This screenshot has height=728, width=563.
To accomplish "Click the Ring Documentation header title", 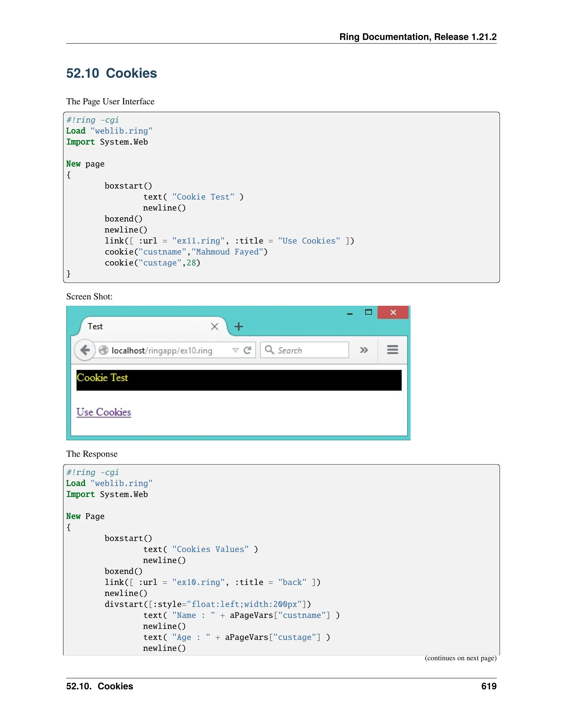I will pyautogui.click(x=418, y=37).
